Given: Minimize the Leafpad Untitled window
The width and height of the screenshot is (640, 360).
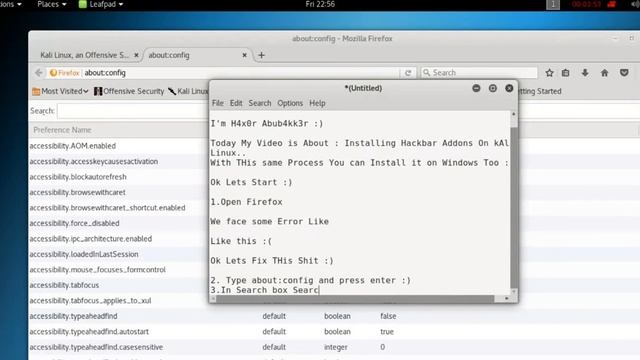Looking at the screenshot, I should [x=476, y=88].
